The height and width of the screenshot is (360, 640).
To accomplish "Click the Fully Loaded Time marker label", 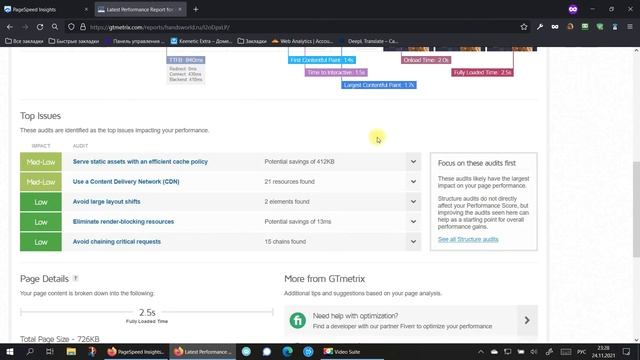I will click(482, 73).
